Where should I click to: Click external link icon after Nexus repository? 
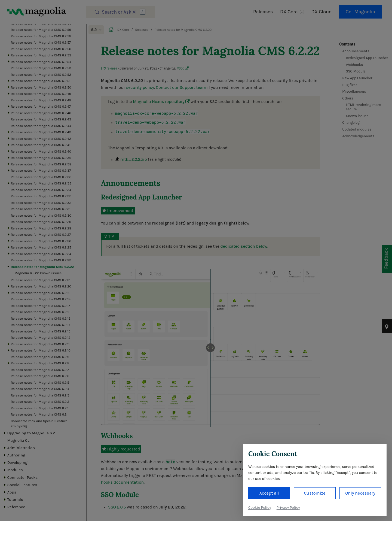187,101
